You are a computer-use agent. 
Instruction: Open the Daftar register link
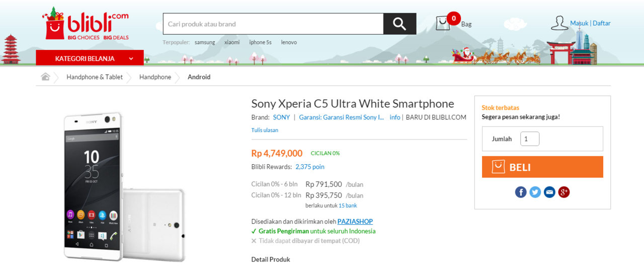point(602,23)
